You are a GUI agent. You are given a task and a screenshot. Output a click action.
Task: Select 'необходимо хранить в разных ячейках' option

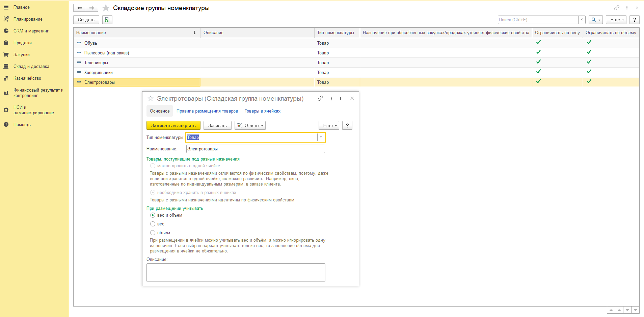tap(153, 193)
